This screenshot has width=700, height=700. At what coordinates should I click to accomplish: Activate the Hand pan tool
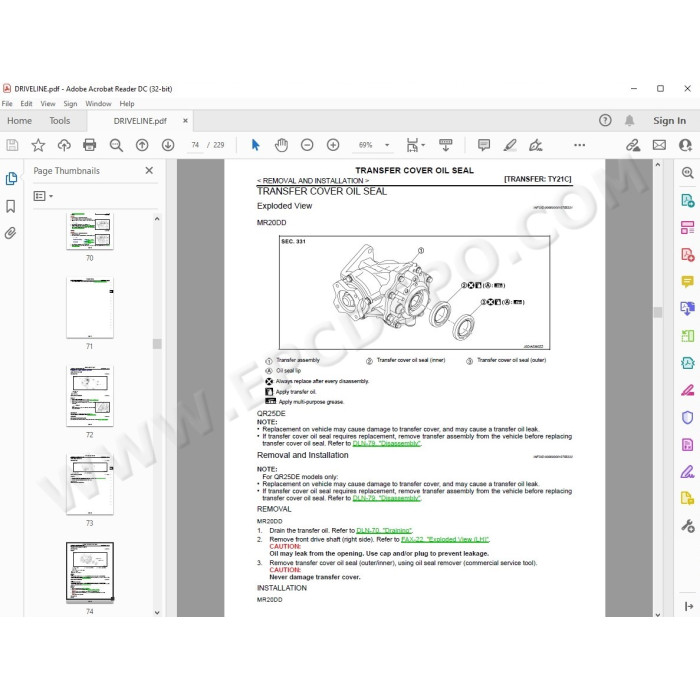281,145
